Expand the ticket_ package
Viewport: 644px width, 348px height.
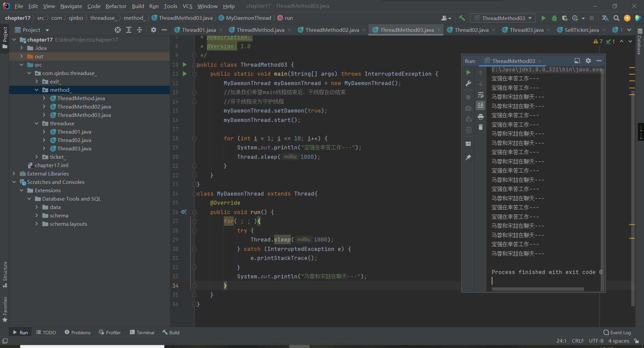(x=37, y=157)
